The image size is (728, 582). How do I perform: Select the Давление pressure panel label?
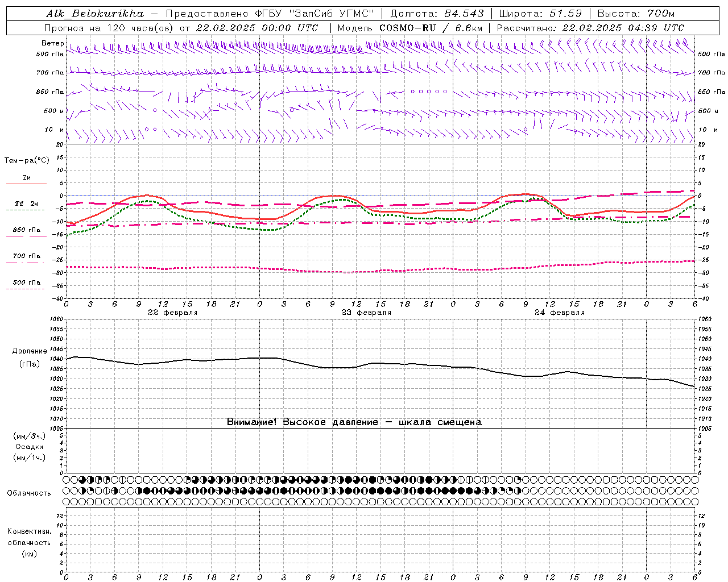click(x=30, y=351)
